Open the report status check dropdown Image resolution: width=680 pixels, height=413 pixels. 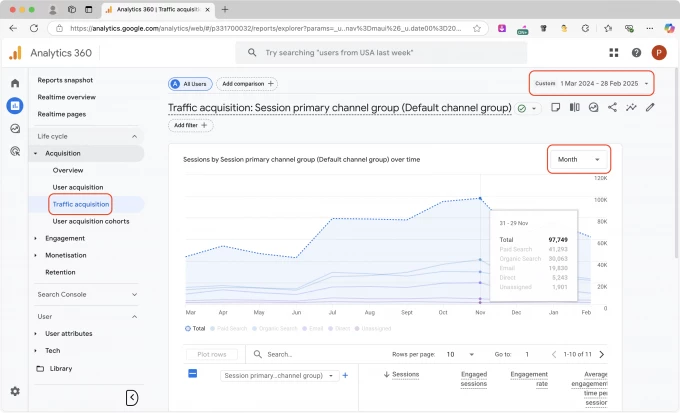(527, 108)
